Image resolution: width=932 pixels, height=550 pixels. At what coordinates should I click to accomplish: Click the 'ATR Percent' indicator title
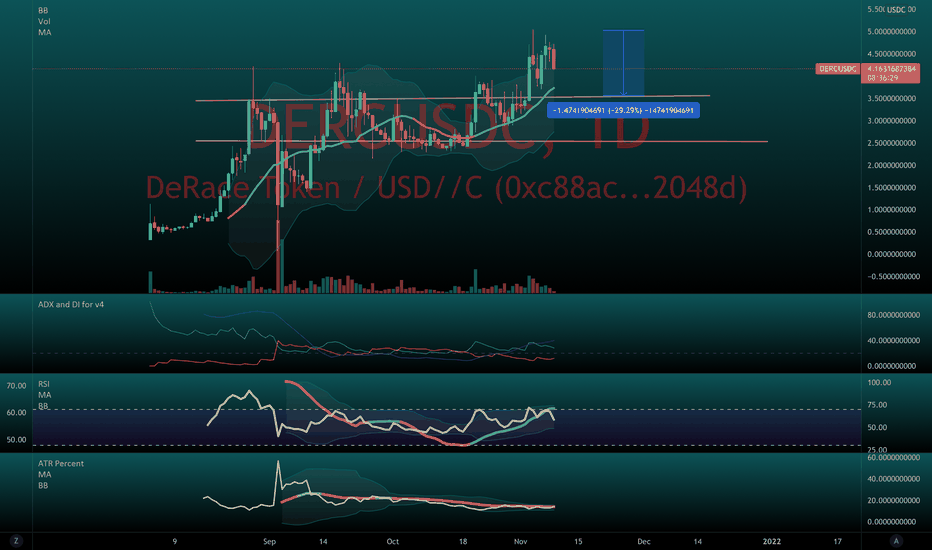[x=61, y=463]
